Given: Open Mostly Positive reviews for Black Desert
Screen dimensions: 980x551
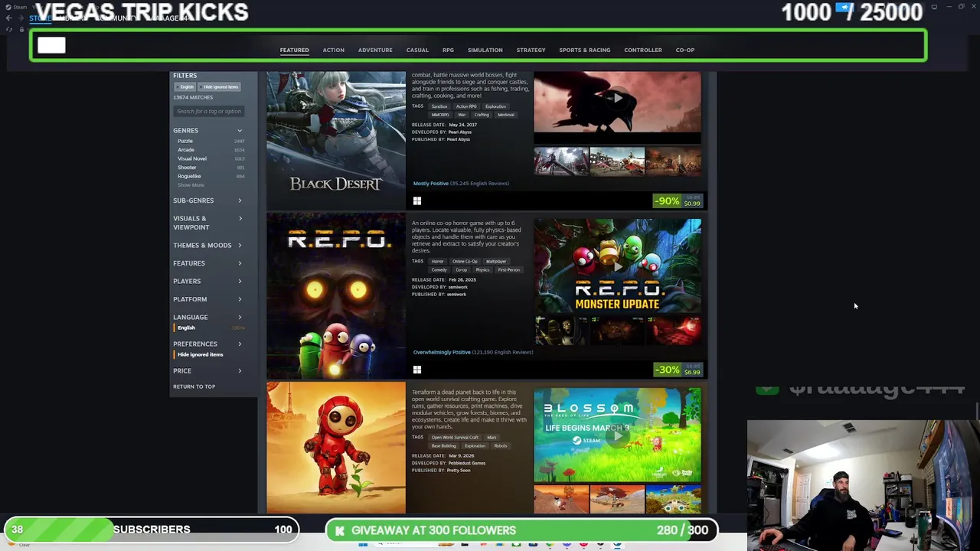Looking at the screenshot, I should coord(461,184).
